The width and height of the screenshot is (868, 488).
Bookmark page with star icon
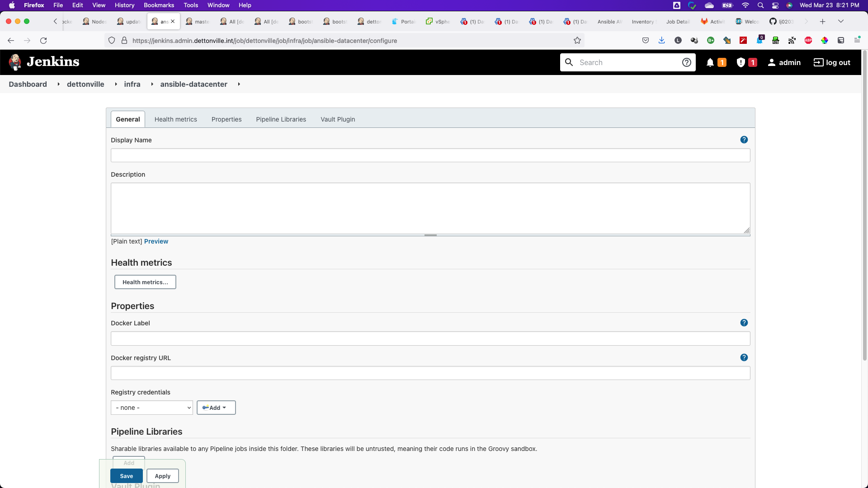pyautogui.click(x=577, y=41)
